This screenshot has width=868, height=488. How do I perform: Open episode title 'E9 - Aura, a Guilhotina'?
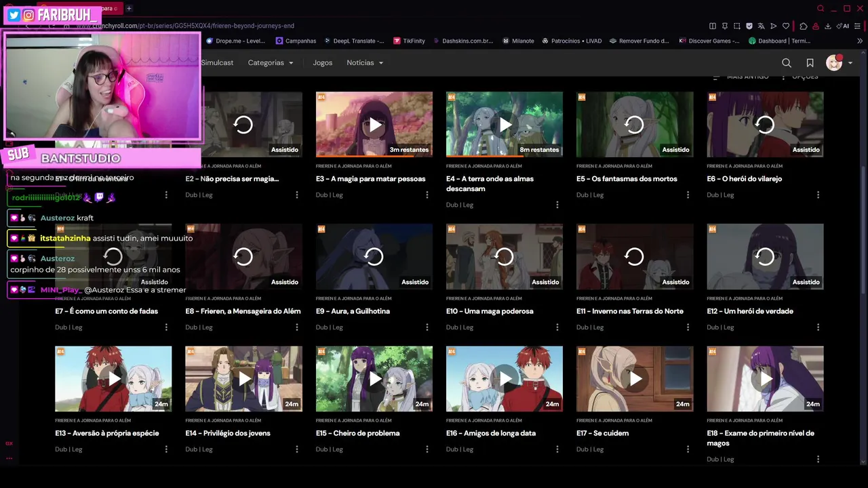coord(353,311)
